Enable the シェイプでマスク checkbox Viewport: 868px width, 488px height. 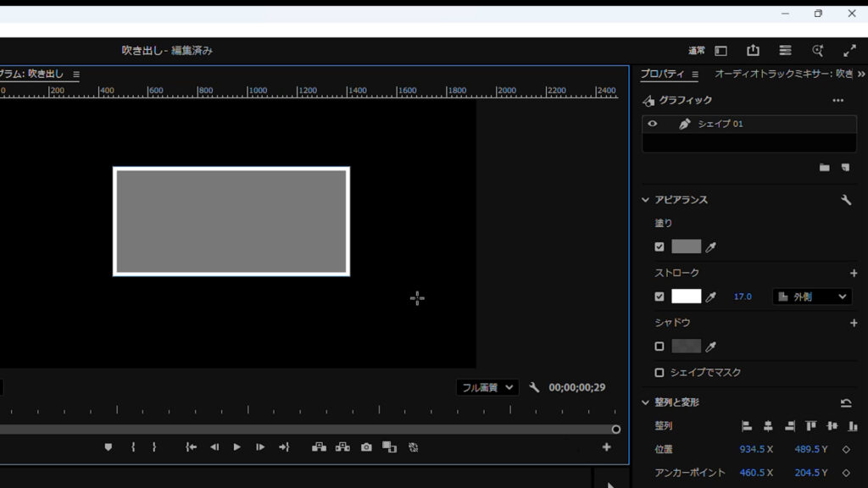point(659,373)
